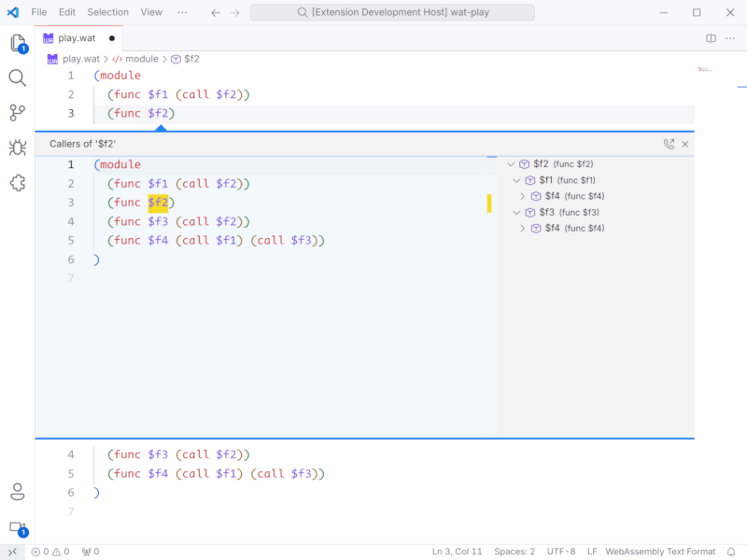
Task: Open the Extensions view
Action: tap(17, 183)
